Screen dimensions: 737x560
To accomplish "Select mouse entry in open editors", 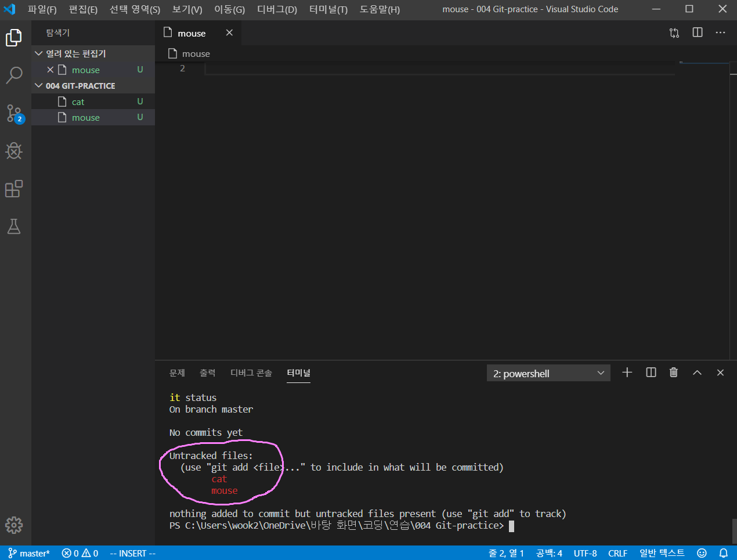I will [93, 70].
